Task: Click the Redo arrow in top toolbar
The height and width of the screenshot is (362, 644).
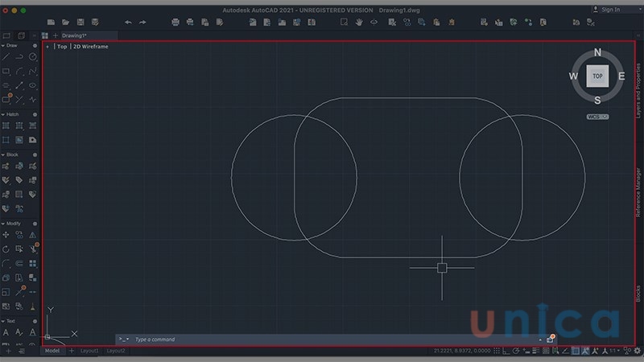Action: [x=142, y=23]
